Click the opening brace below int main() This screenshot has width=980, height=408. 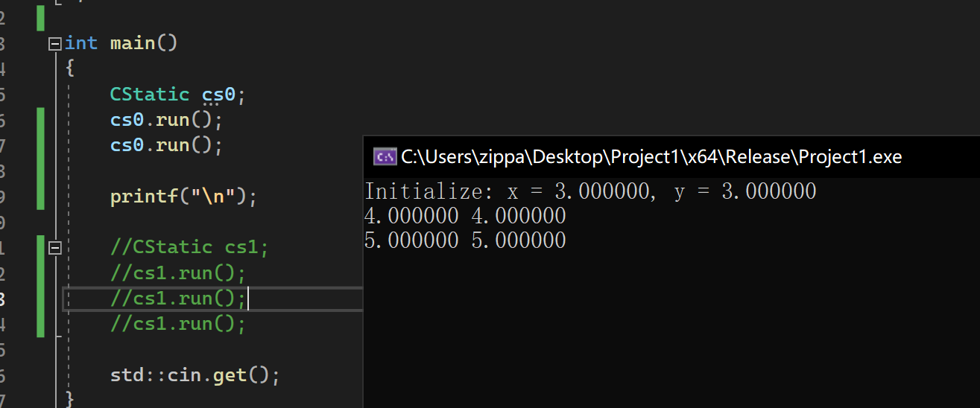70,68
